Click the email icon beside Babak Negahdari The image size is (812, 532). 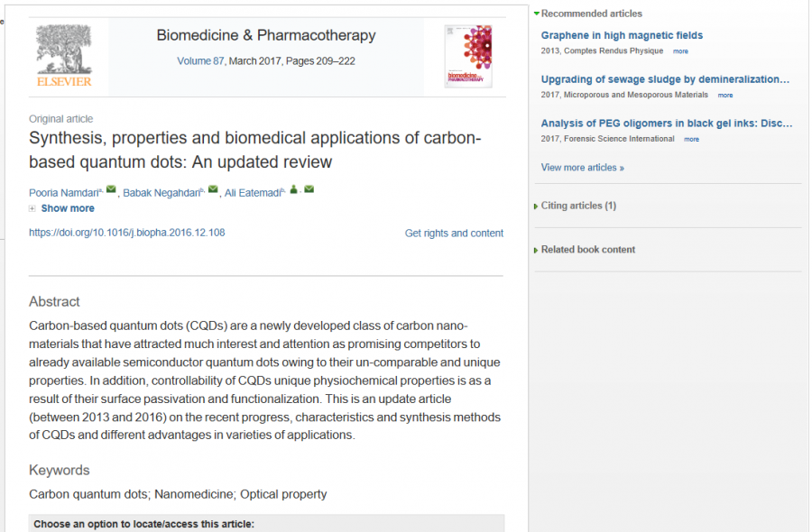point(213,189)
